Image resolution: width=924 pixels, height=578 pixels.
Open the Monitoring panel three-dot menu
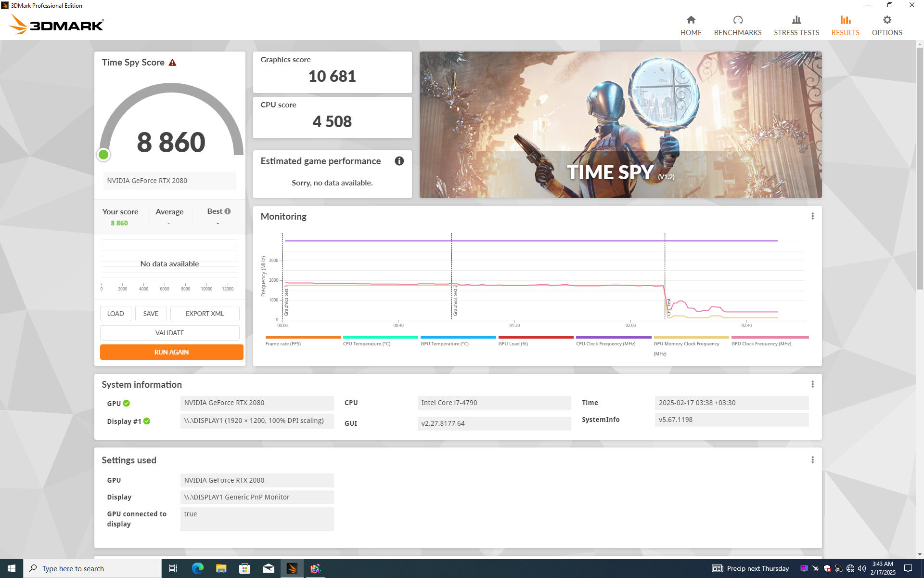click(x=812, y=216)
